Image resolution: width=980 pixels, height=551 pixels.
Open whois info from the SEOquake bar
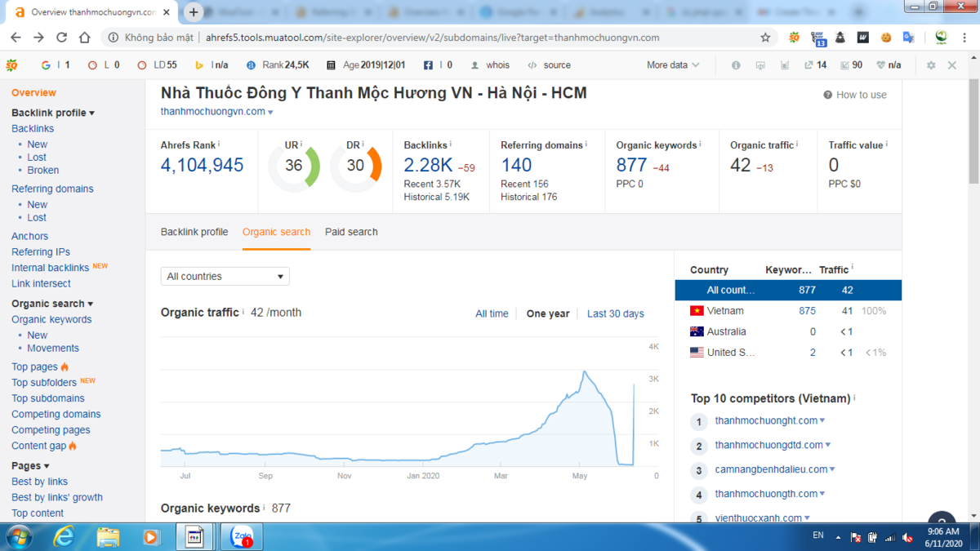[490, 65]
